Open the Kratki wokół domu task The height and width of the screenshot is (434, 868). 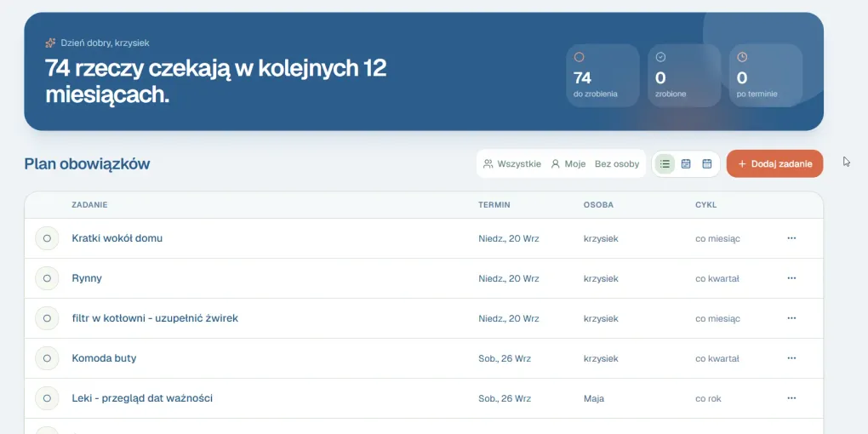[117, 238]
